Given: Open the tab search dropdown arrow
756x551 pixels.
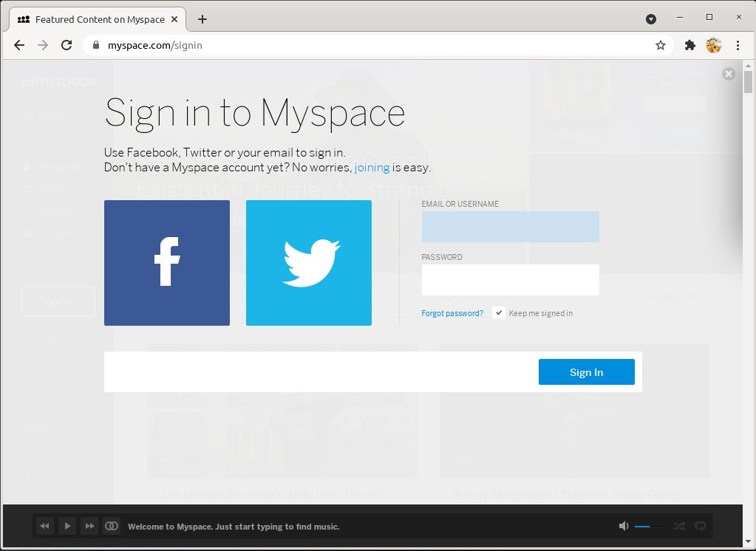Looking at the screenshot, I should pos(651,19).
